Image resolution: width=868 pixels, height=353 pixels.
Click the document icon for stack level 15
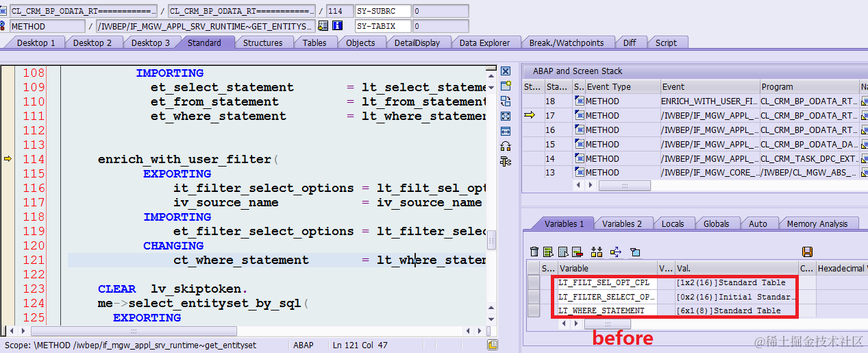(x=579, y=145)
